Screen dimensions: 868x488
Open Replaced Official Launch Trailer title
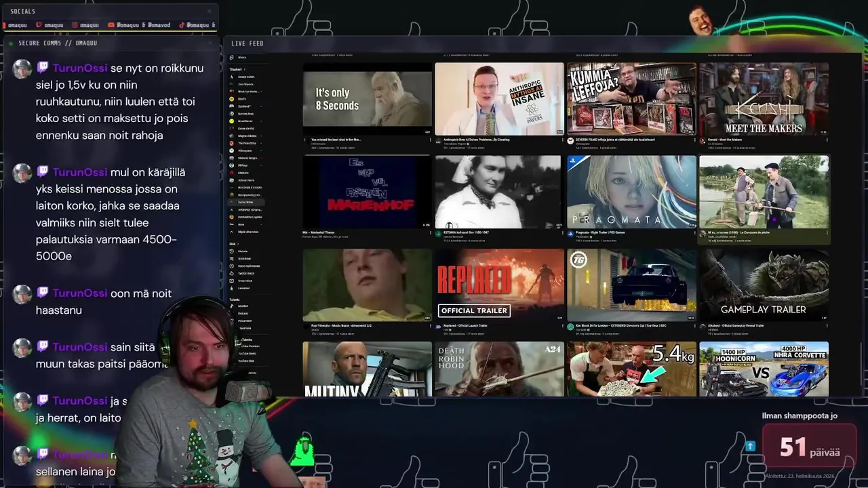tap(465, 325)
